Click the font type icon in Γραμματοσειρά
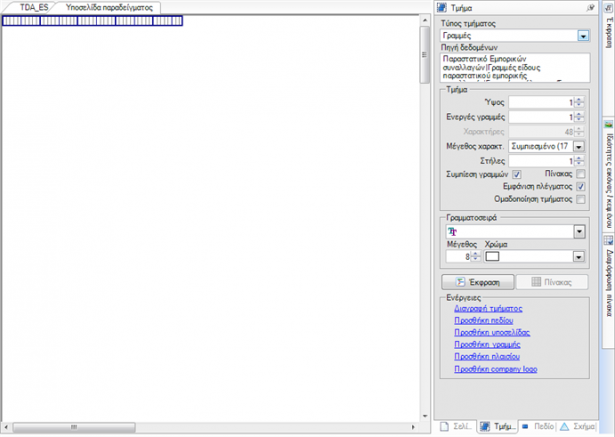 [453, 232]
